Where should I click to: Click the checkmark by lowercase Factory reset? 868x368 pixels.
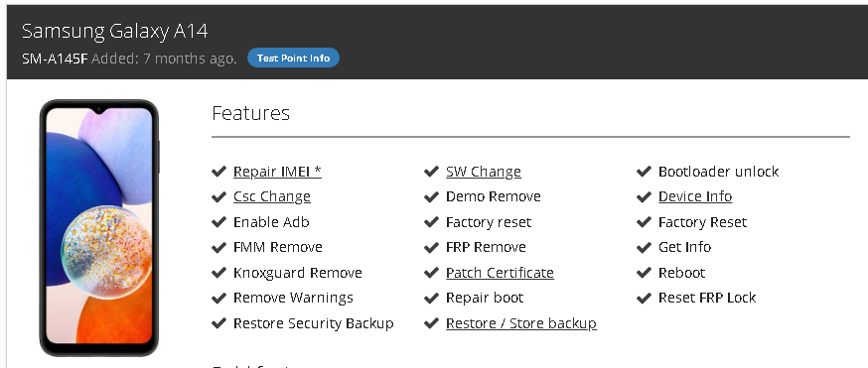click(432, 222)
